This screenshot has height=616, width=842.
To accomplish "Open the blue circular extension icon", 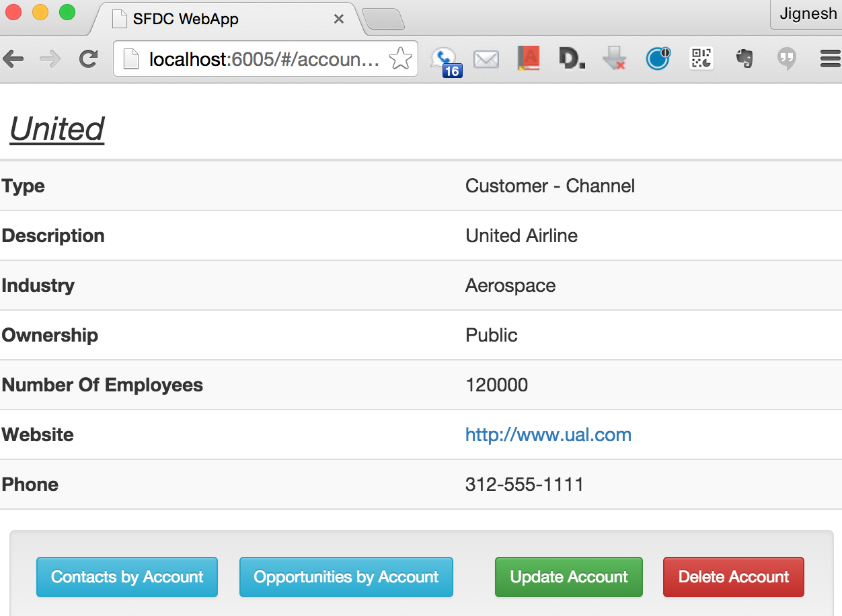I will point(658,59).
